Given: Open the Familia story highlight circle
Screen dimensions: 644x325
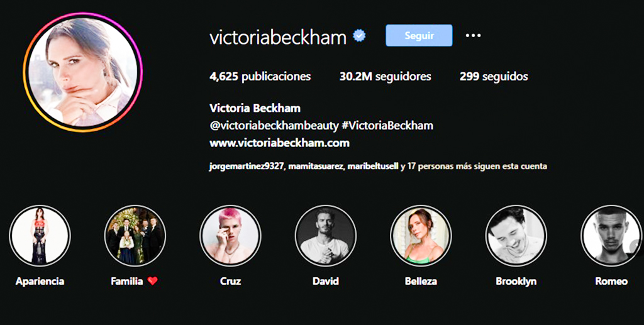Looking at the screenshot, I should tap(135, 236).
